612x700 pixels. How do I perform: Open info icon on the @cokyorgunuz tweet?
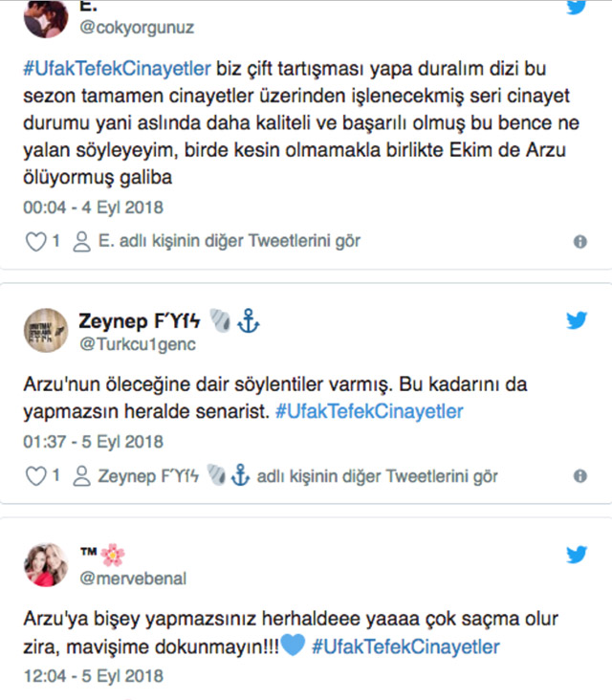pyautogui.click(x=579, y=242)
